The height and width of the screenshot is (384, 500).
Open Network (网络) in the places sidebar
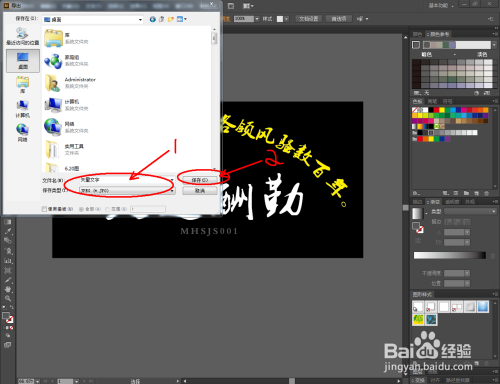tap(23, 133)
